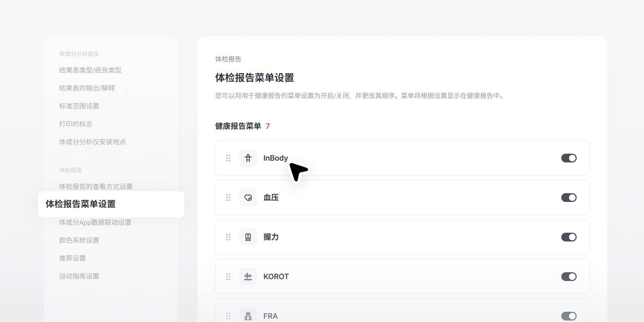Grab the FRA row drag handle
The width and height of the screenshot is (644, 322).
228,316
